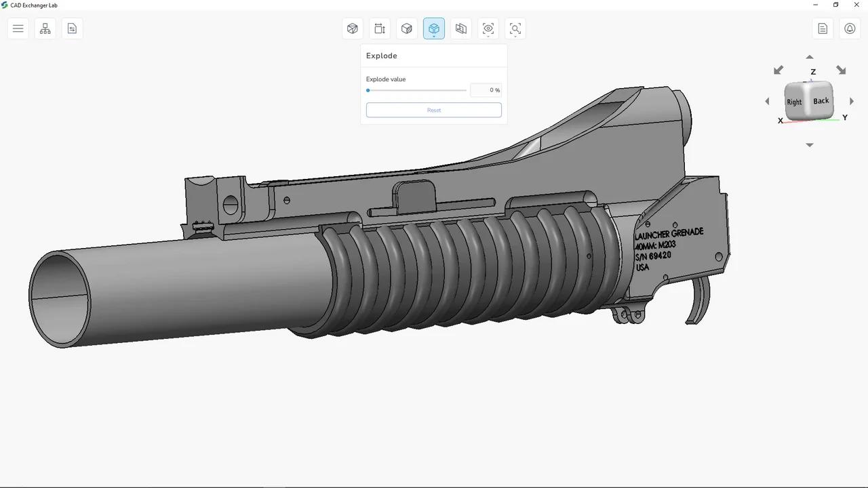This screenshot has width=868, height=488.
Task: Expand the Explode icon's dropdown arrow
Action: (434, 37)
